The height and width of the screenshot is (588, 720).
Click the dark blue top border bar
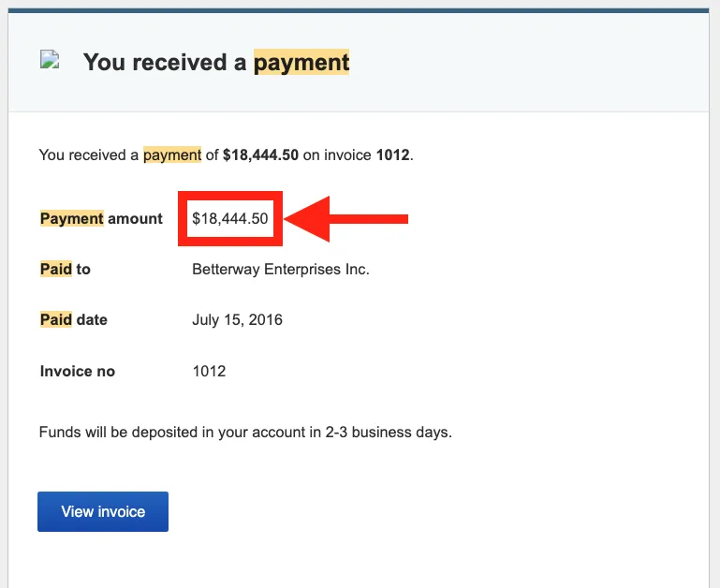pyautogui.click(x=359, y=10)
